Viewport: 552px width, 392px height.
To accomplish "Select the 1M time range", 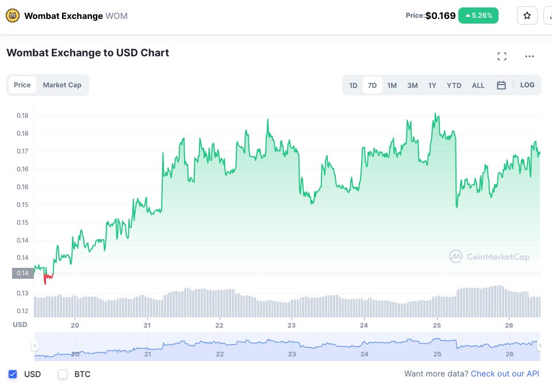I will point(392,86).
